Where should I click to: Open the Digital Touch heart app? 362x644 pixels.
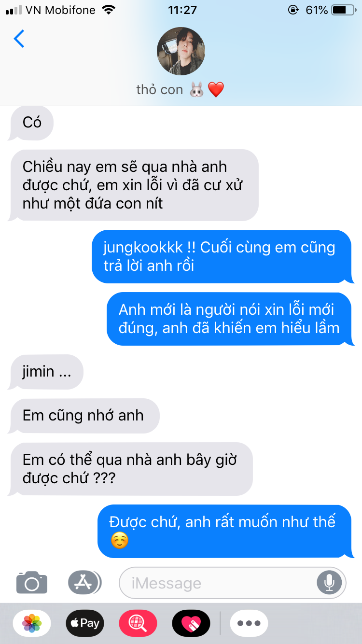point(191,623)
